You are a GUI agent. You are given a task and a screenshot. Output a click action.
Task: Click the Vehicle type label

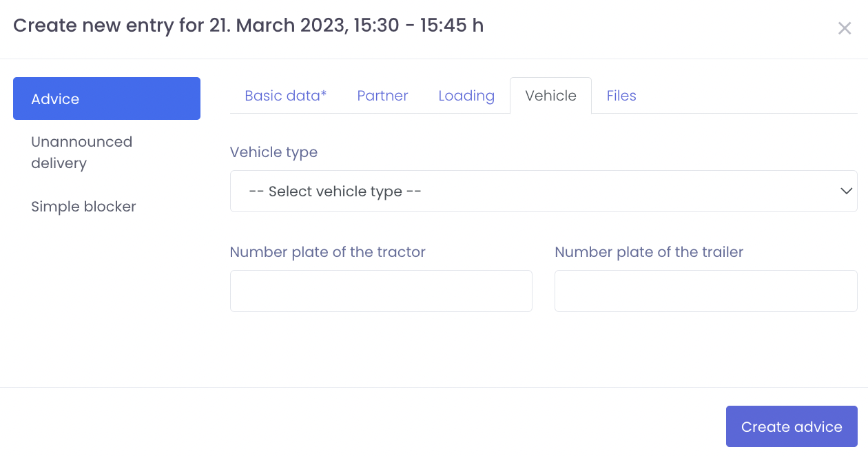click(x=273, y=152)
